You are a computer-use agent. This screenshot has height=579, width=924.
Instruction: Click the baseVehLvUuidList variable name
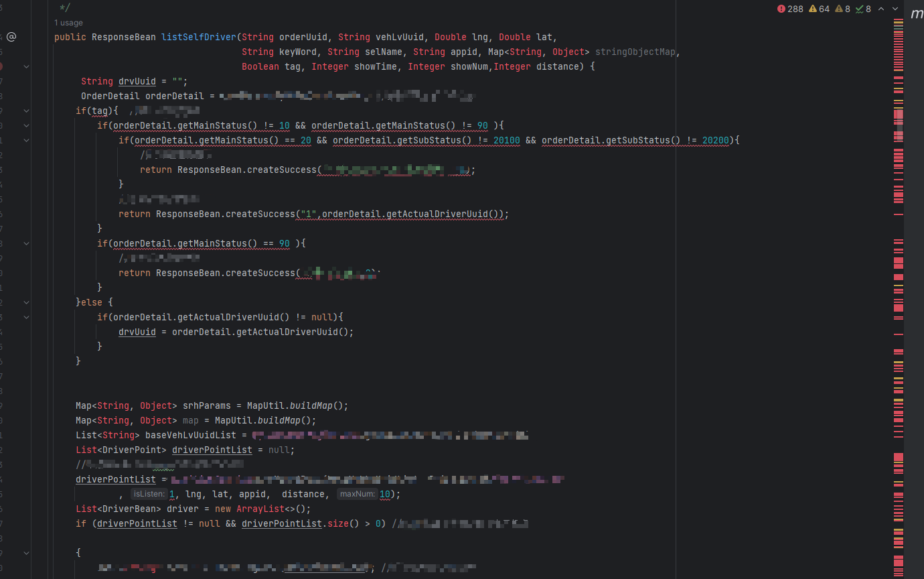point(191,435)
